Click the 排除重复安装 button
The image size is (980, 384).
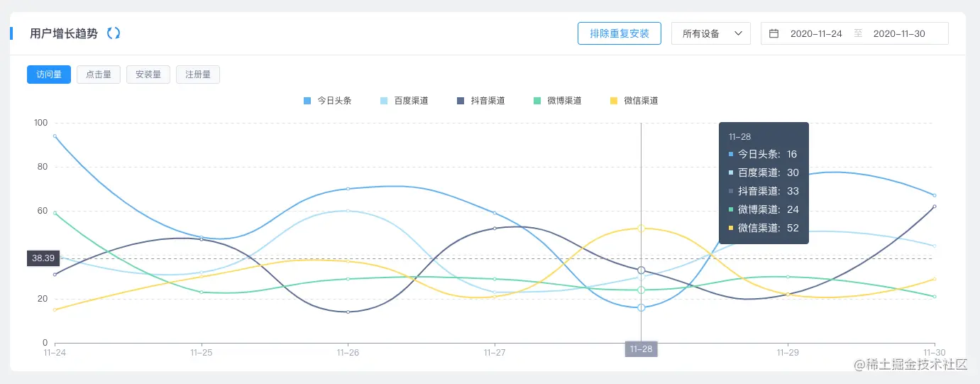pos(620,33)
